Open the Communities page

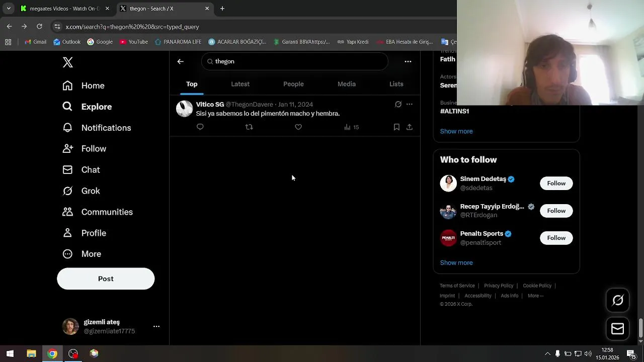point(98,212)
